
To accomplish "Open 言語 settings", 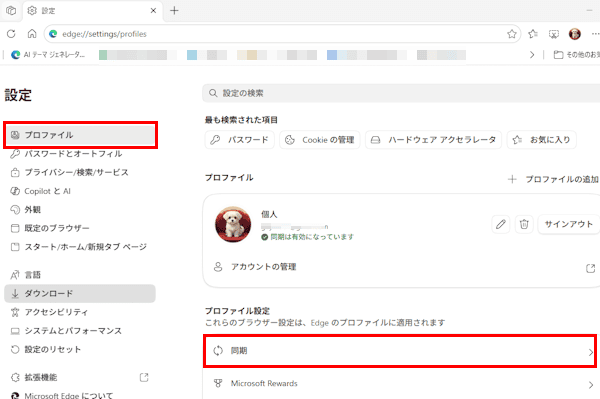I will [x=80, y=275].
